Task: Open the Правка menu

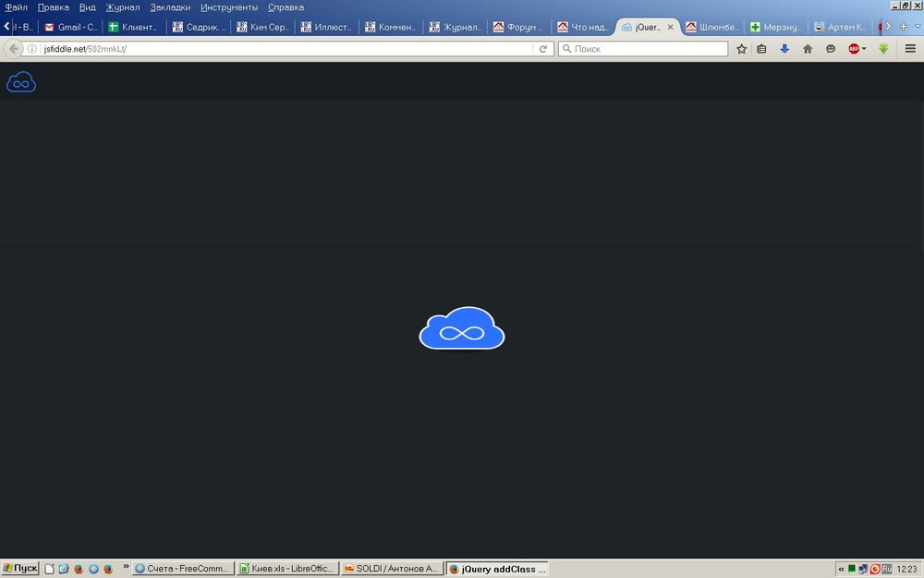Action: (53, 7)
